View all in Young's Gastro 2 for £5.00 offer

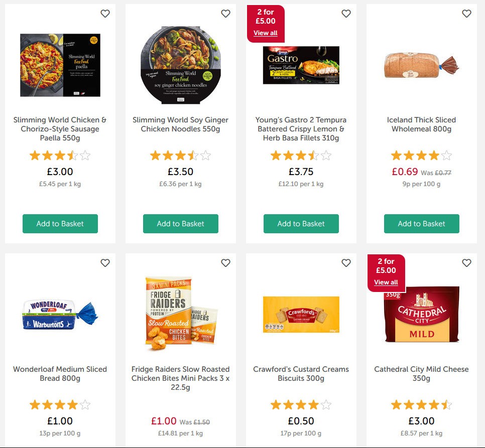point(266,33)
